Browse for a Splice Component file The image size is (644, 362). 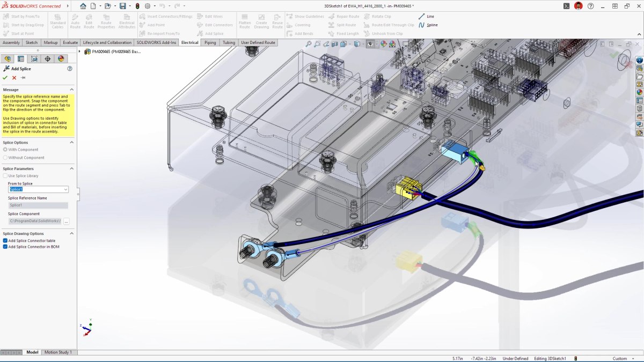[x=67, y=221]
